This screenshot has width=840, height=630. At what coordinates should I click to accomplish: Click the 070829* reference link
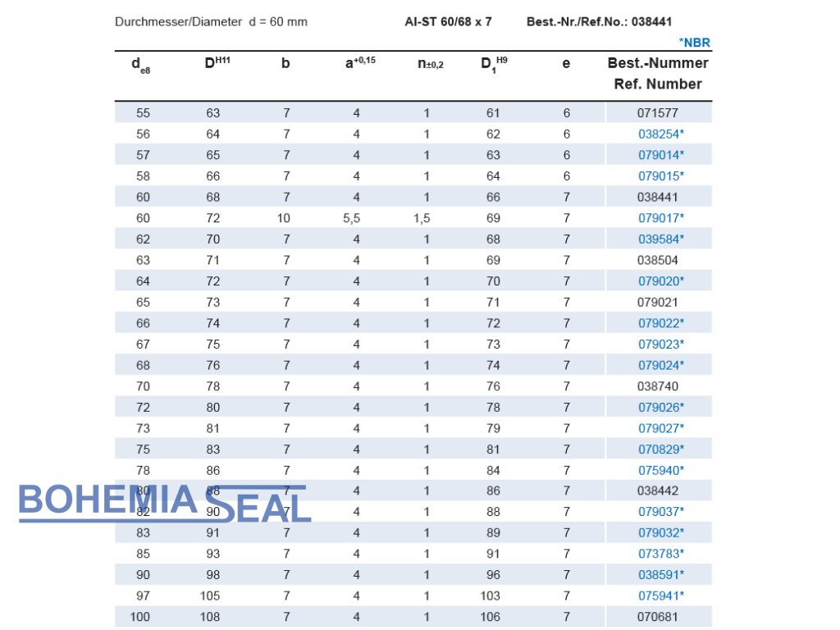pyautogui.click(x=660, y=449)
